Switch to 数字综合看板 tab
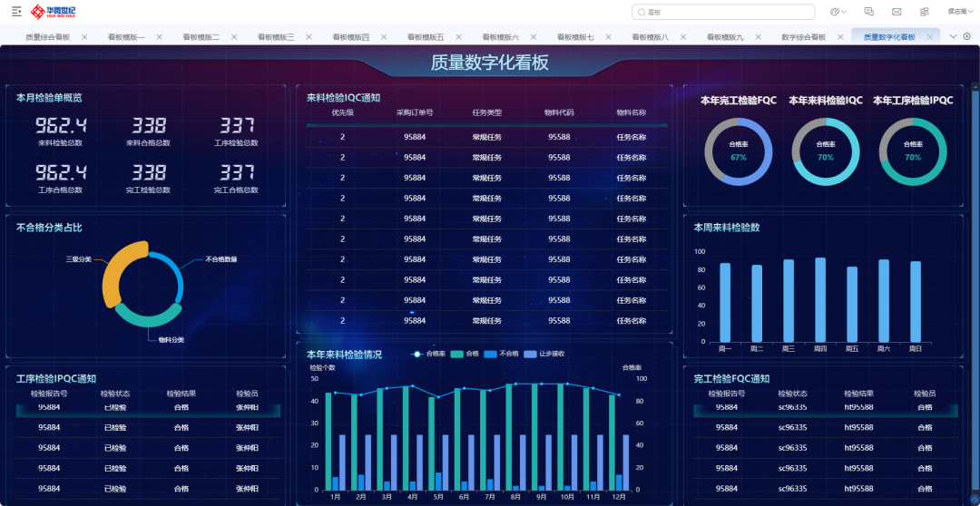The height and width of the screenshot is (506, 980). [804, 37]
